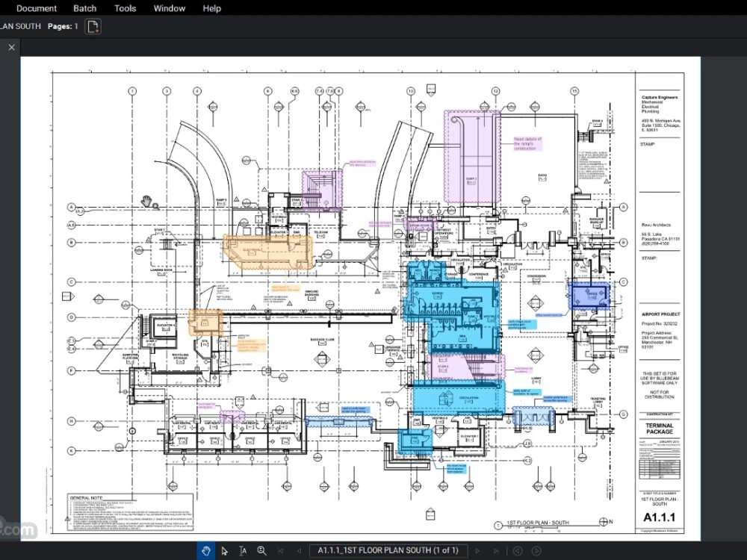Image resolution: width=747 pixels, height=560 pixels.
Task: Click the 'LOADING DOCK' room label
Action: (161, 270)
